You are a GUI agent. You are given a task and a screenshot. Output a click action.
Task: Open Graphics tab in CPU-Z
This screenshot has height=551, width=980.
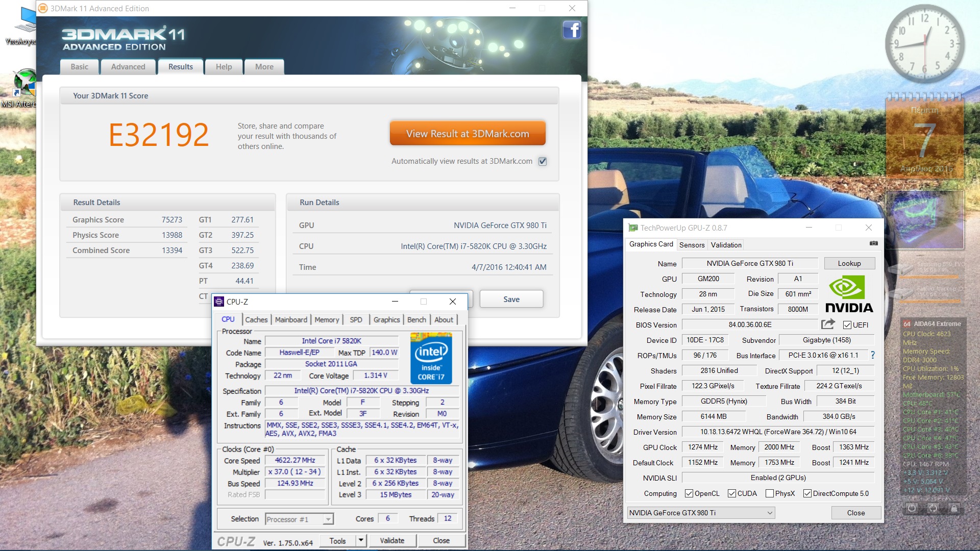pyautogui.click(x=386, y=319)
